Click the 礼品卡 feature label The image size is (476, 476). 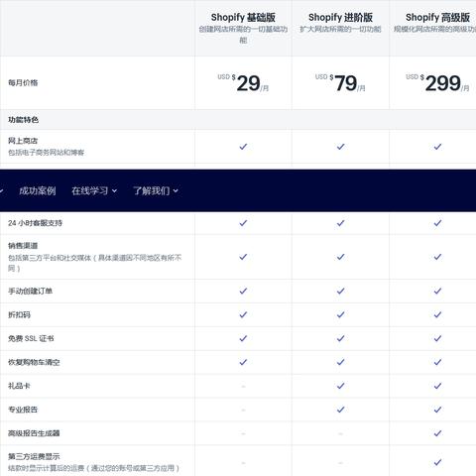coord(19,386)
